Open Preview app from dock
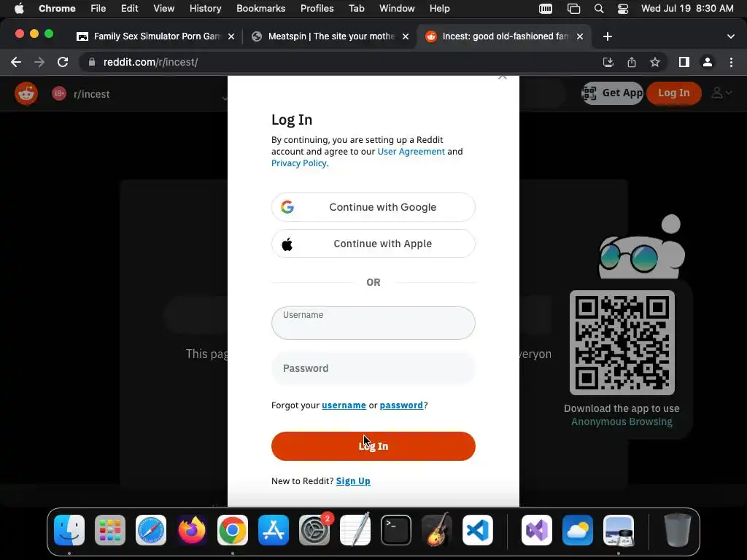Viewport: 747px width, 560px height. coord(619,530)
